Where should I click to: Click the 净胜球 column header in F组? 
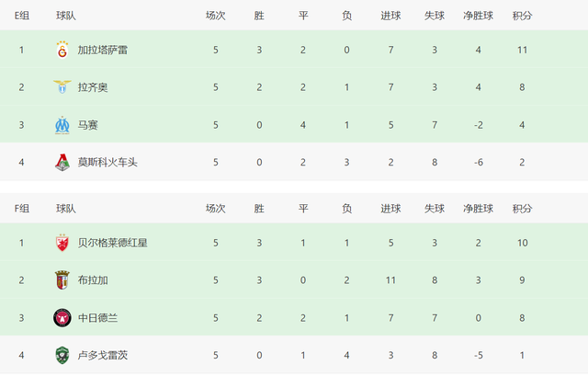(x=478, y=209)
